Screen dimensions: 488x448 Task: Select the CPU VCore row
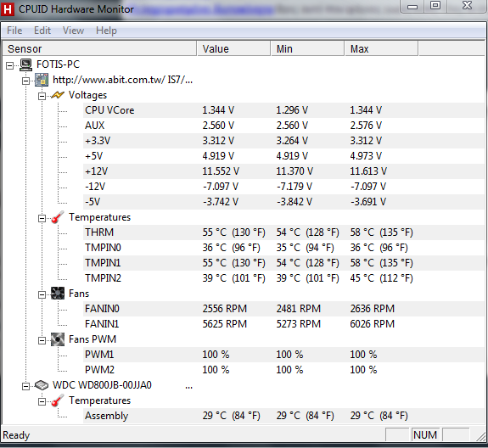(283, 110)
